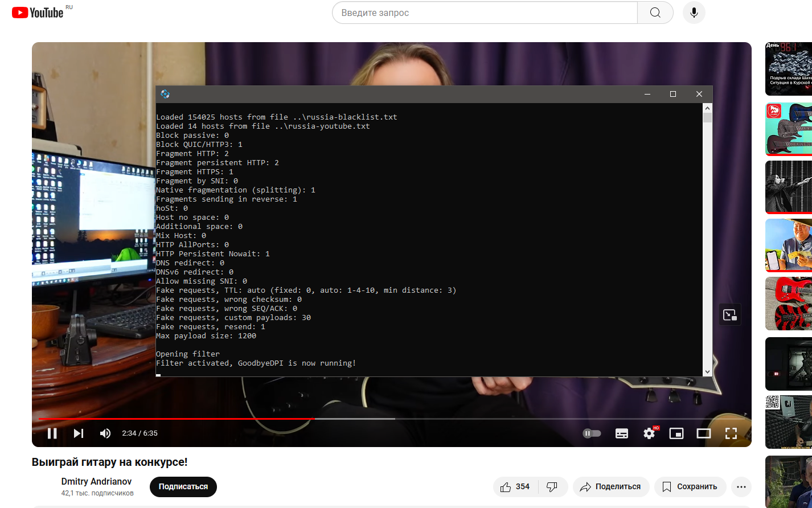Click the line 'Native fragmentation (splitting): 1'
This screenshot has height=508, width=812.
coord(236,190)
